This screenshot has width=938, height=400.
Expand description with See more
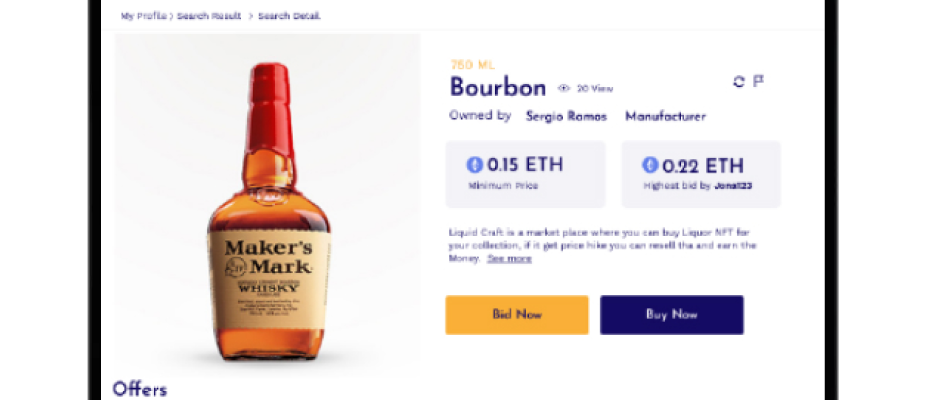coord(509,259)
